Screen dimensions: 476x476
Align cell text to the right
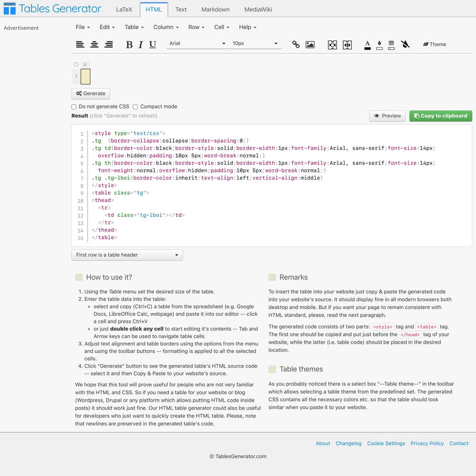(x=109, y=44)
